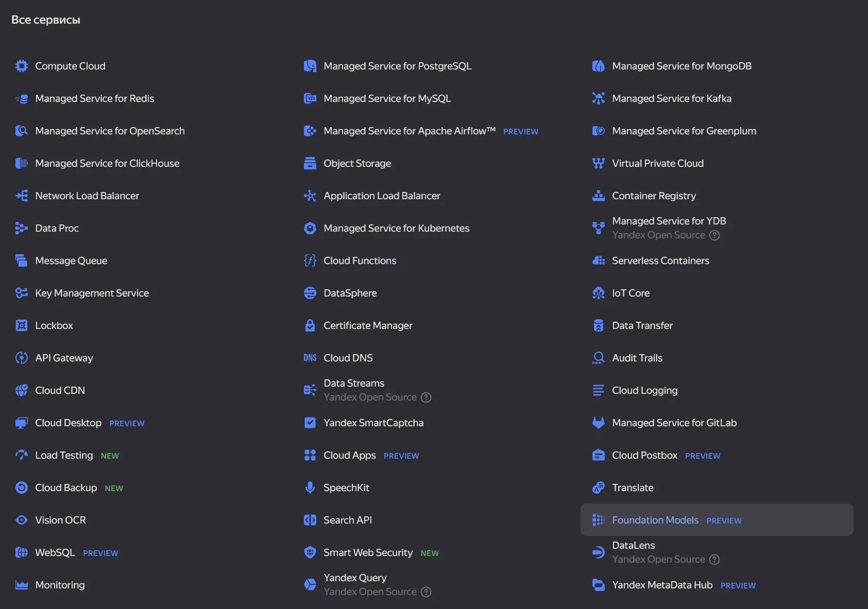Image resolution: width=868 pixels, height=609 pixels.
Task: Click the Cloud DNS icon
Action: tap(310, 358)
